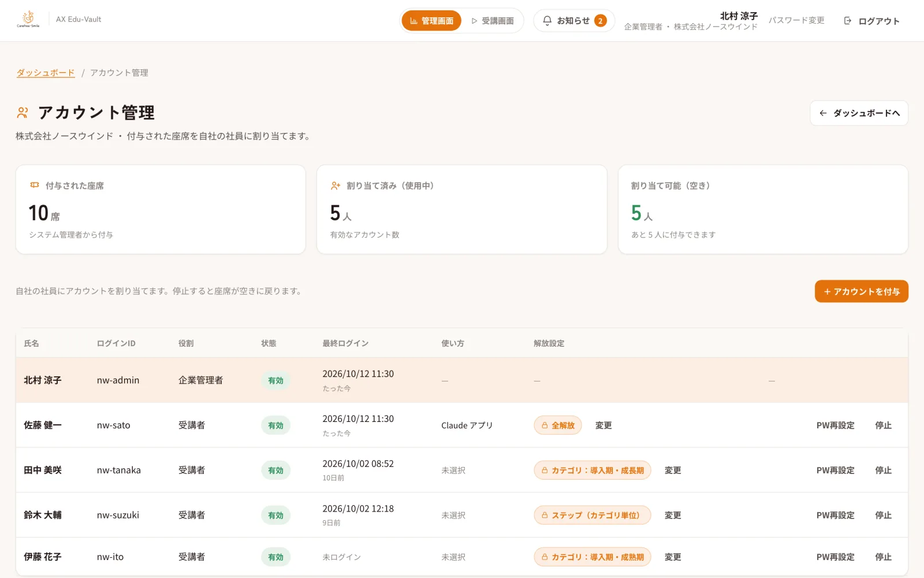Click the 全解放 badge
This screenshot has width=924, height=578.
coord(557,425)
